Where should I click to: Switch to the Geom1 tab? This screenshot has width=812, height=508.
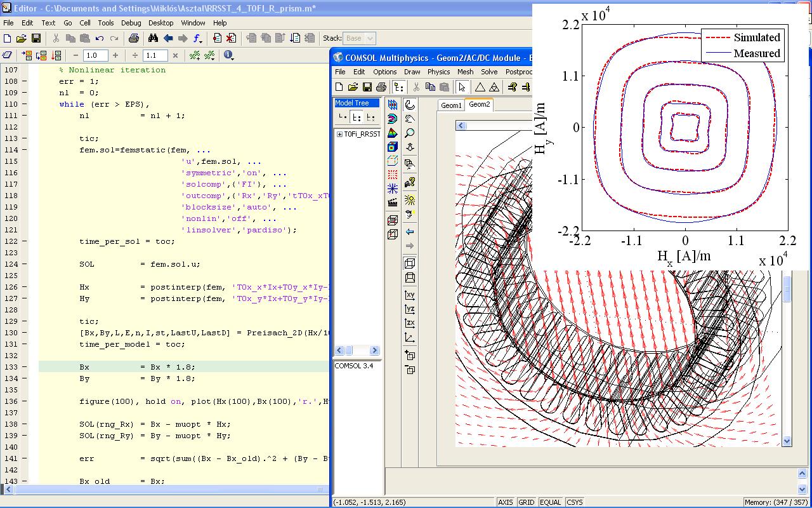451,105
